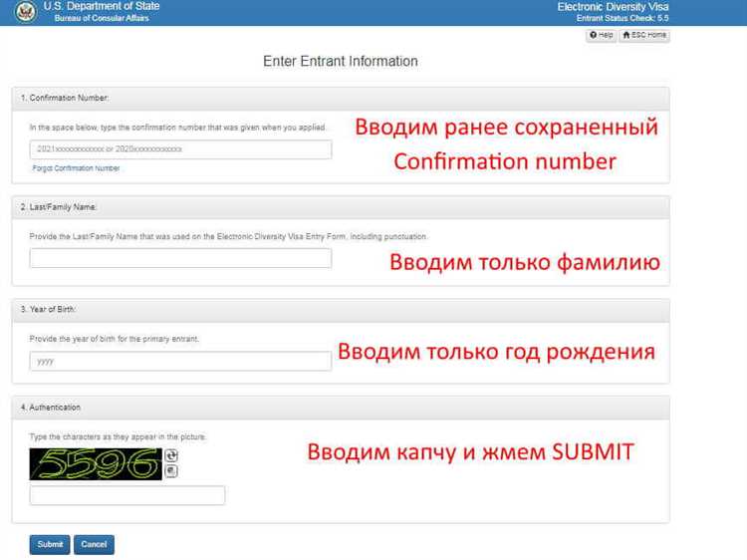Click the '3. Year of Birth' section header
This screenshot has width=747, height=560.
pyautogui.click(x=48, y=310)
